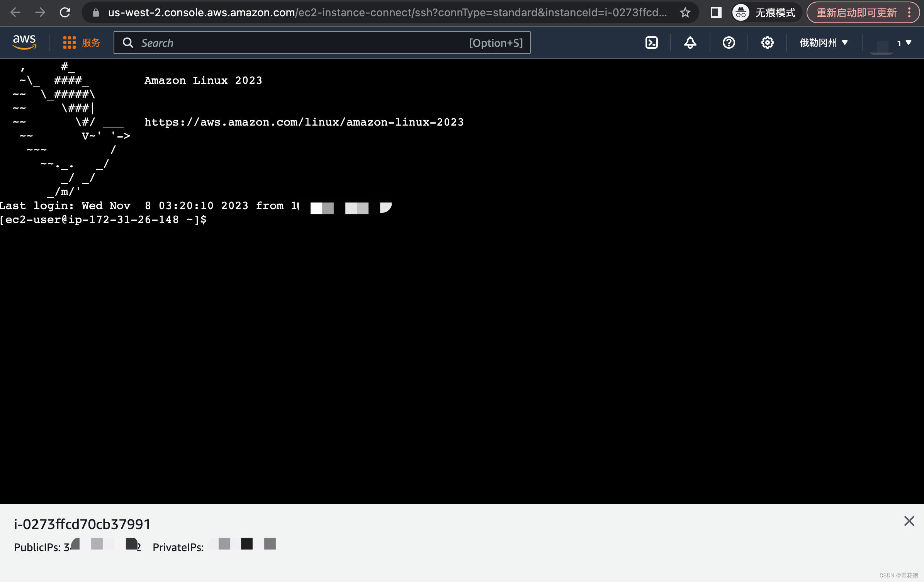Open the browser side panel icon
This screenshot has width=924, height=582.
(x=716, y=13)
